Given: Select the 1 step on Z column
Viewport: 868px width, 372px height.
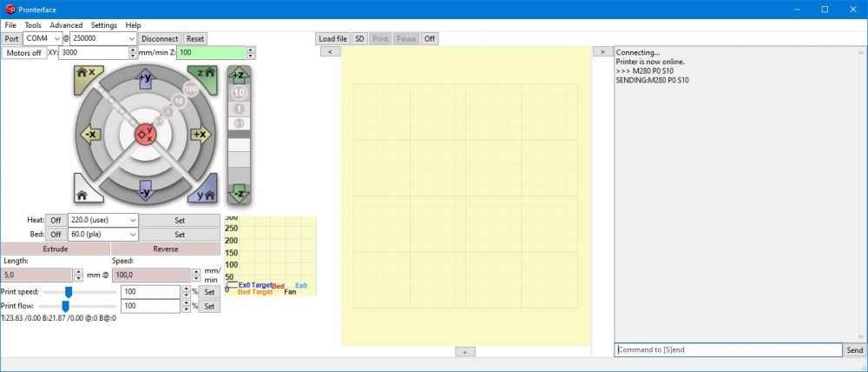Looking at the screenshot, I should 240,110.
